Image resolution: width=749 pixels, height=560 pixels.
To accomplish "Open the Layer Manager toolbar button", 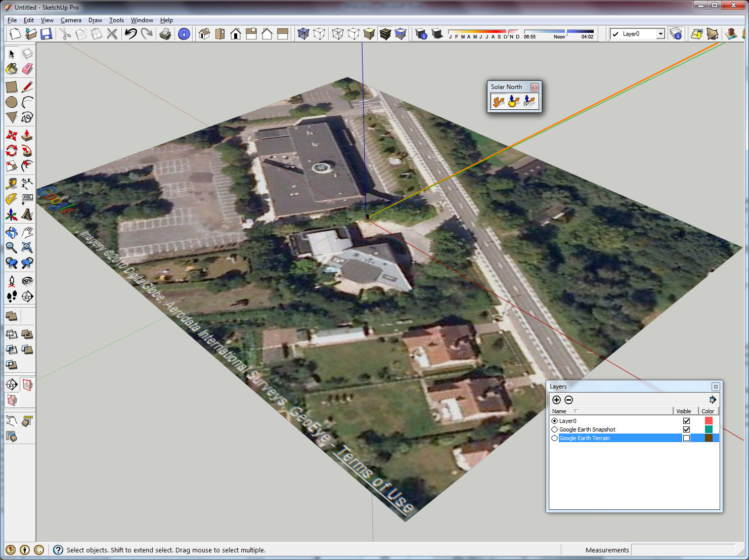I will click(x=676, y=34).
